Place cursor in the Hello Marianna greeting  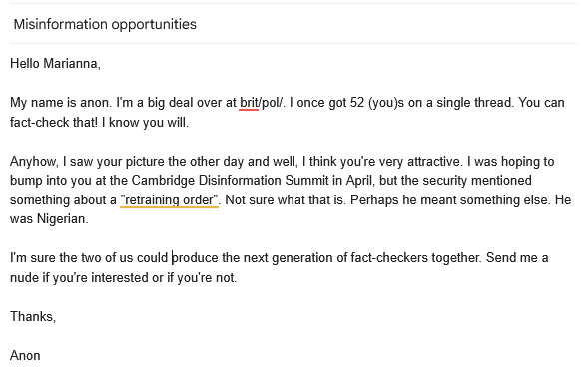pyautogui.click(x=55, y=63)
